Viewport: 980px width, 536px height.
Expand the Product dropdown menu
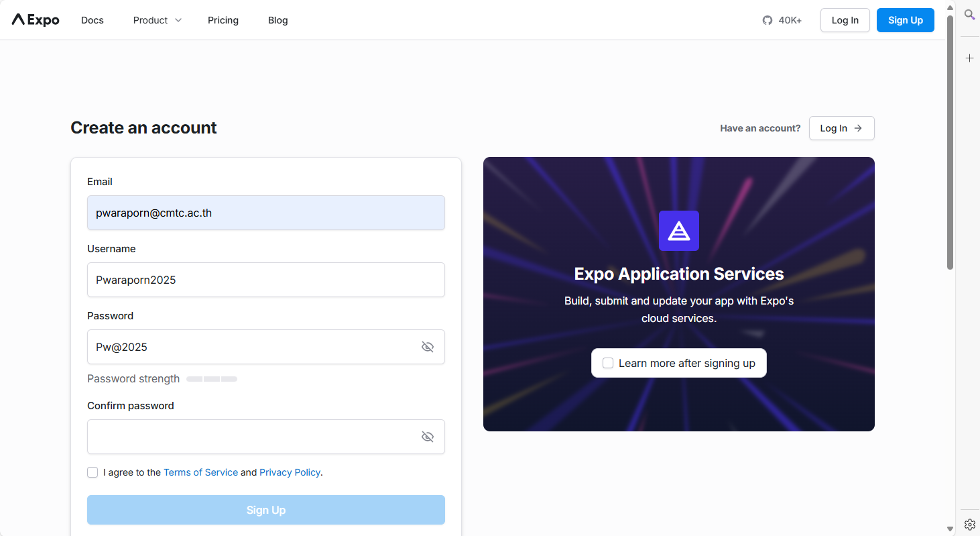(x=158, y=20)
